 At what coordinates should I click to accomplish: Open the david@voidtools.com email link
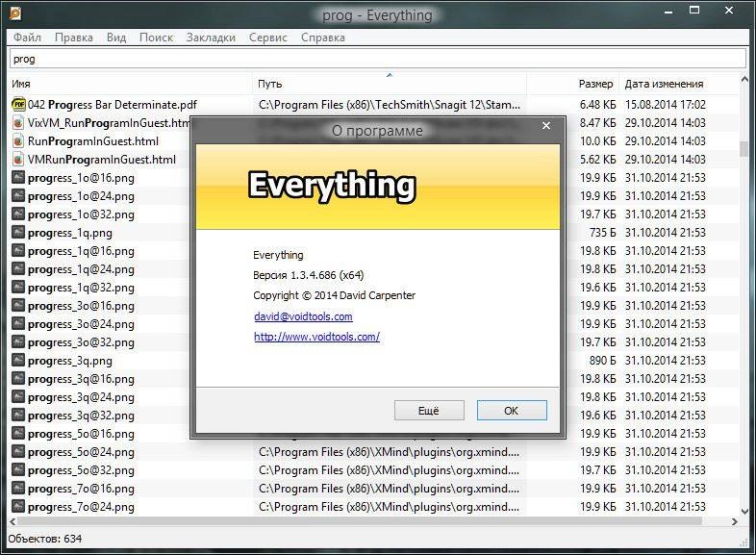[303, 316]
